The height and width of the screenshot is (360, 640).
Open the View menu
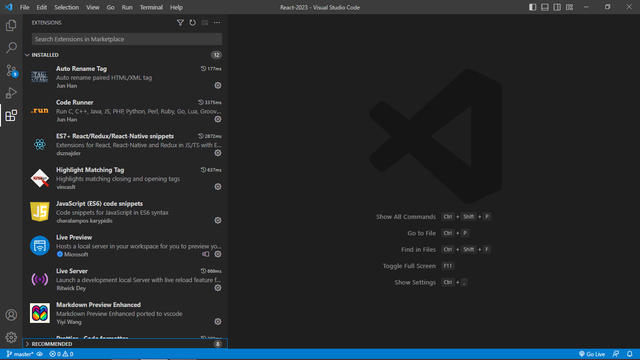93,7
